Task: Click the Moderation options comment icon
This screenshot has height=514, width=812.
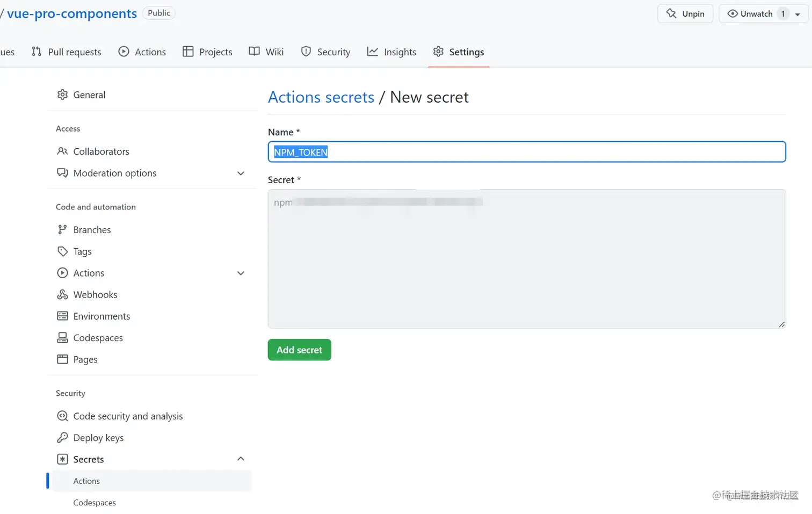Action: pos(63,173)
